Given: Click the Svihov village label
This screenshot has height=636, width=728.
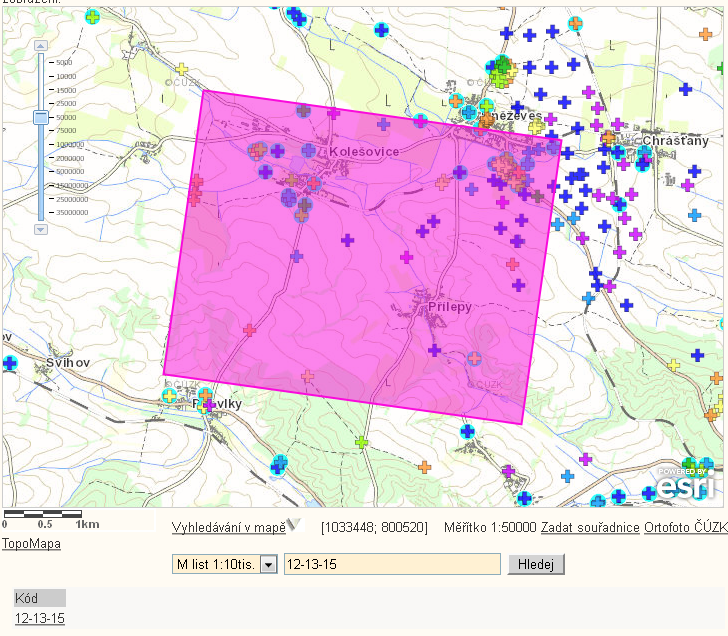Looking at the screenshot, I should click(68, 363).
